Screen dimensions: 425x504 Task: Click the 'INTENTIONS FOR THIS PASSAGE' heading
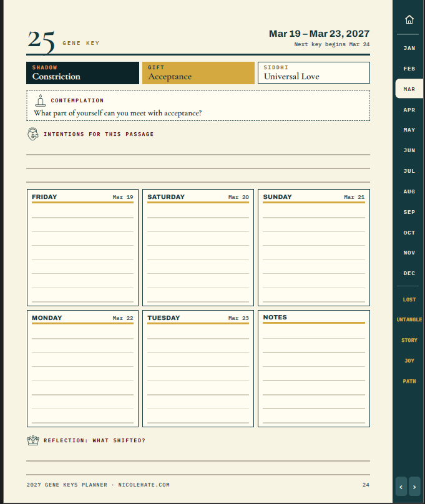[x=99, y=134]
